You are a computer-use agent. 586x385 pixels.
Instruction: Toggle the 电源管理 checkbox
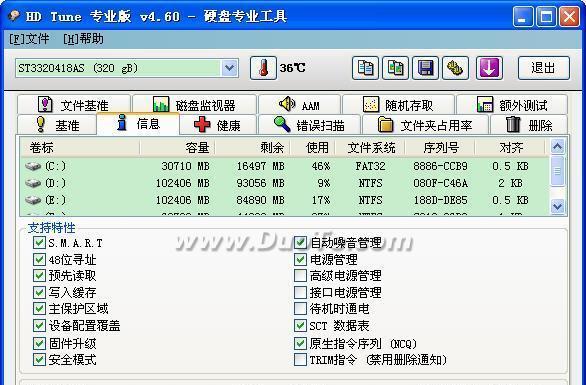click(300, 259)
